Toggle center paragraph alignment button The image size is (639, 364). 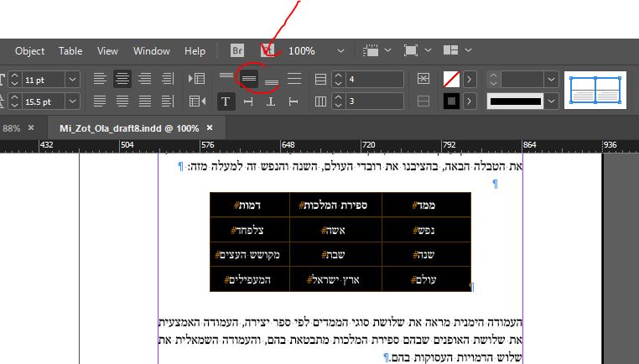[x=122, y=78]
